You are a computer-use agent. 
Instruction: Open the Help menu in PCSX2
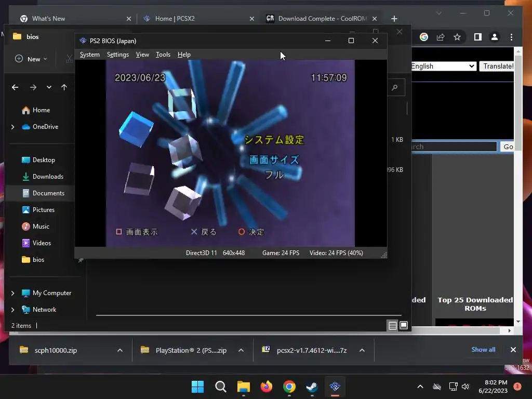(x=184, y=55)
